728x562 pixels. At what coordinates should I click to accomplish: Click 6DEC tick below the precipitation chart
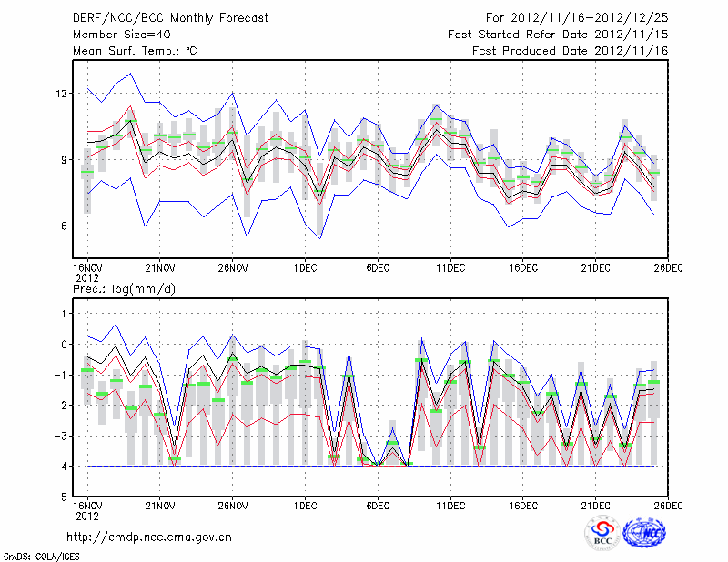(x=378, y=506)
